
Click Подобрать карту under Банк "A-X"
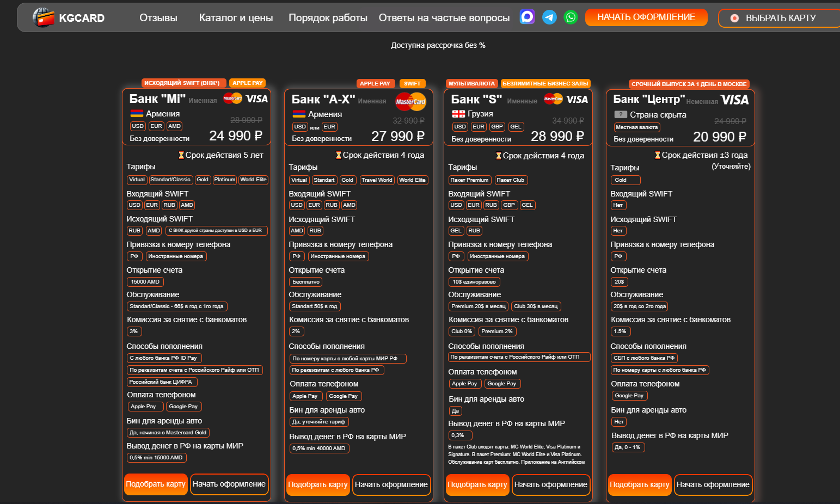(x=318, y=484)
